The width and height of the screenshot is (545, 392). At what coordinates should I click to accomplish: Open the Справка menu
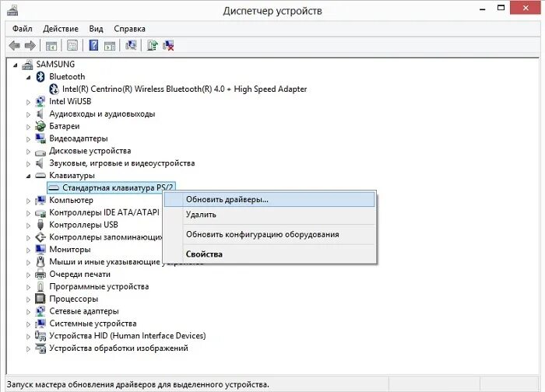coord(130,29)
